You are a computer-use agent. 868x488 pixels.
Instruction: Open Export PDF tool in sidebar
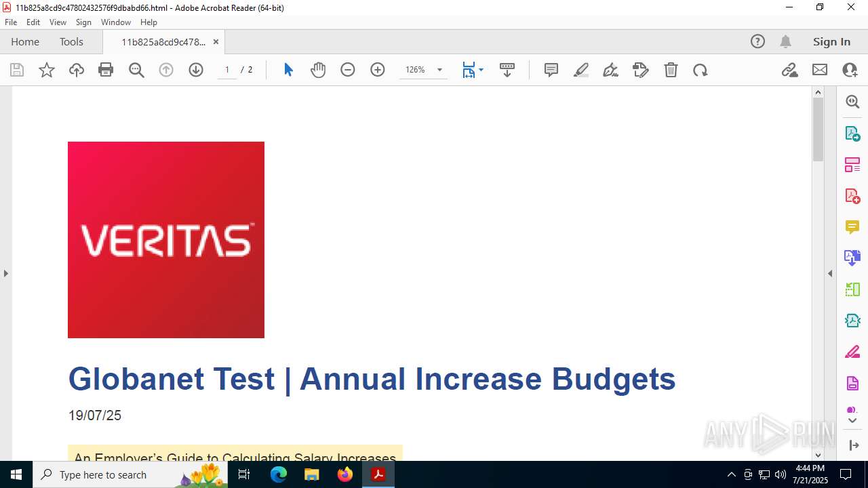(852, 133)
